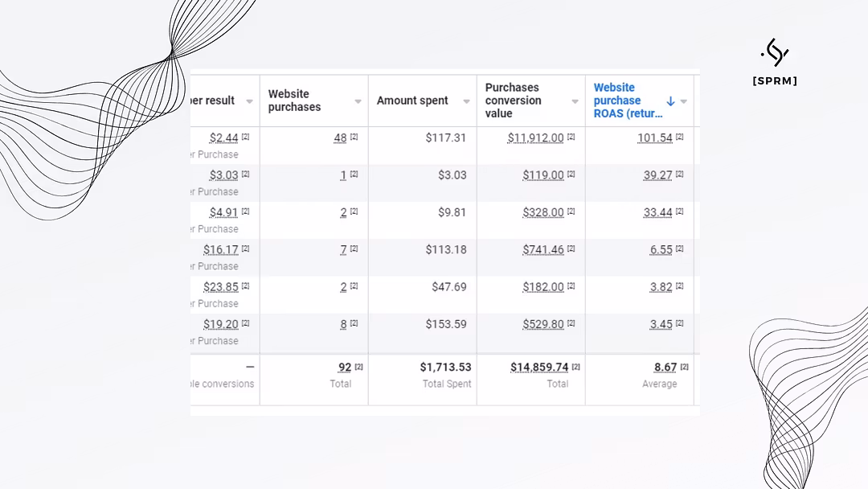Screen dimensions: 868x489
Task: Open the Website purchase ROAS column dropdown
Action: (x=684, y=101)
